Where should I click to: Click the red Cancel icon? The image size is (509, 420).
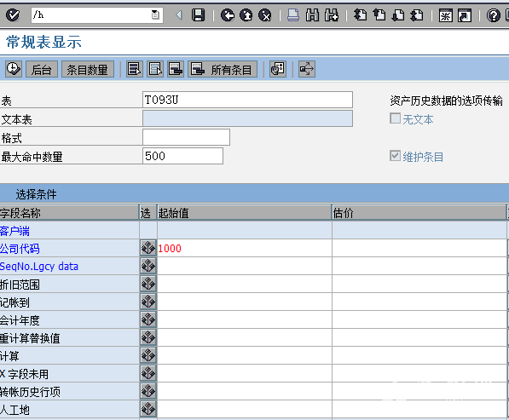[265, 15]
